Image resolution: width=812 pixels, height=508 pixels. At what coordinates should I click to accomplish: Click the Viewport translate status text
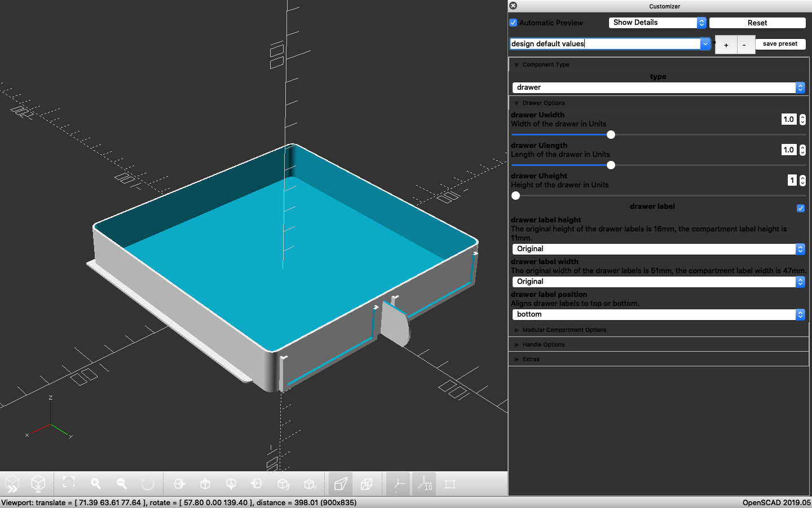[179, 502]
